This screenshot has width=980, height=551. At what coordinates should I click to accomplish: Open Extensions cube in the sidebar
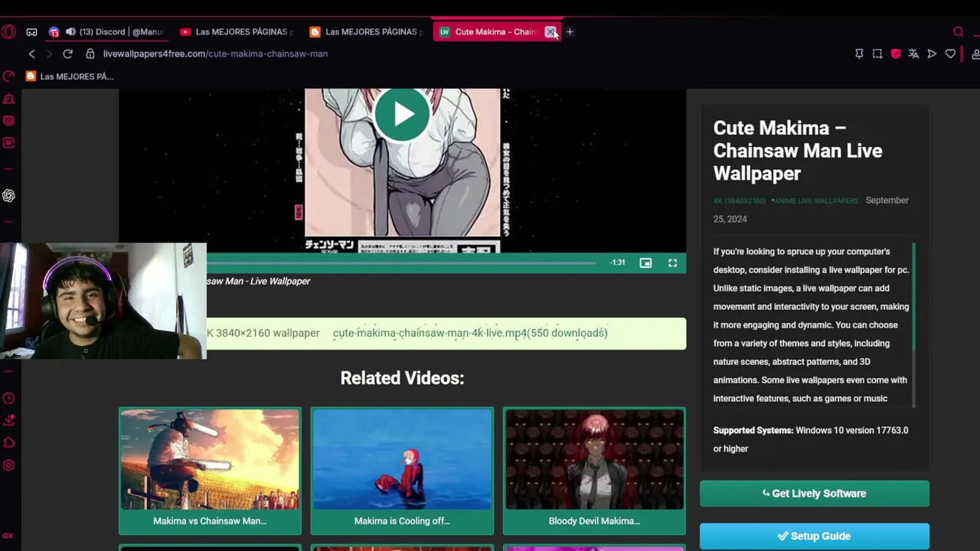click(8, 442)
